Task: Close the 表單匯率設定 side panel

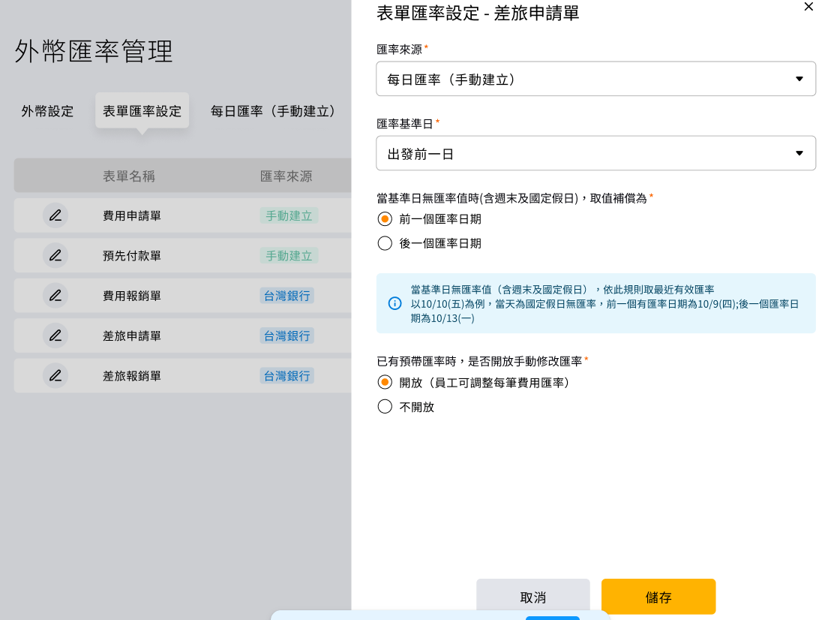Action: (808, 7)
